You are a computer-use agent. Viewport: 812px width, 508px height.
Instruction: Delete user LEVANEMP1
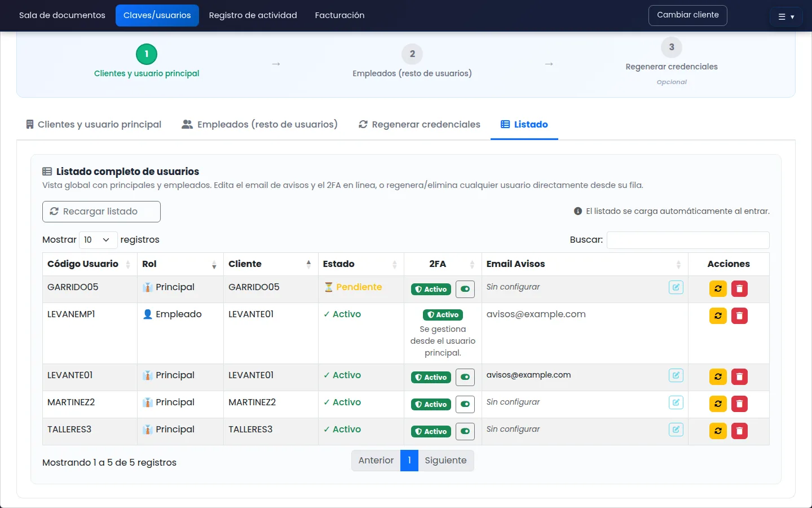(739, 316)
